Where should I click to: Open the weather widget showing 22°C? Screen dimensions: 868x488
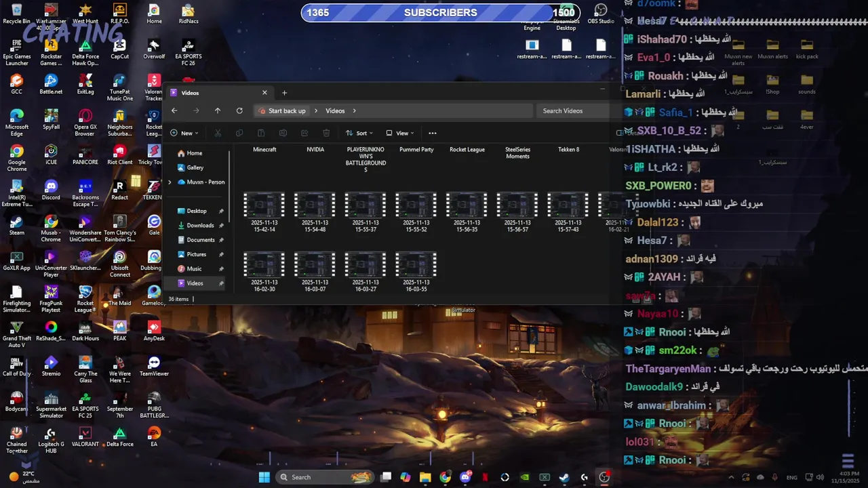(x=24, y=477)
